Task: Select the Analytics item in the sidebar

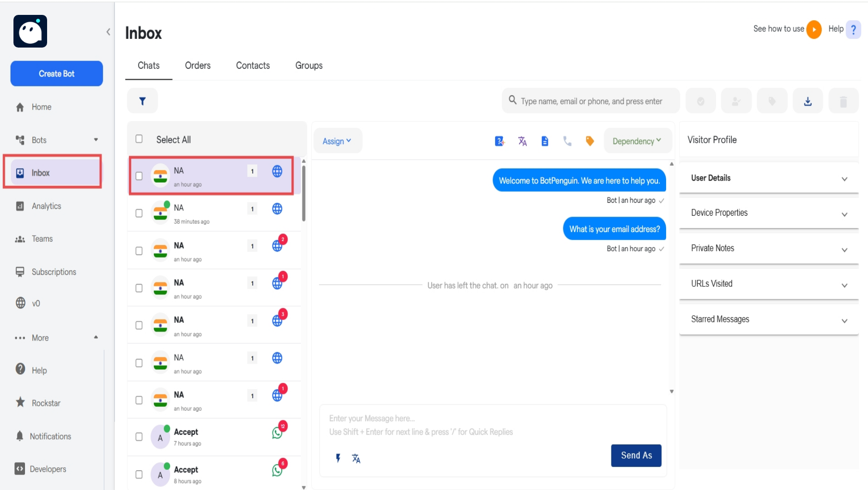Action: (x=46, y=206)
